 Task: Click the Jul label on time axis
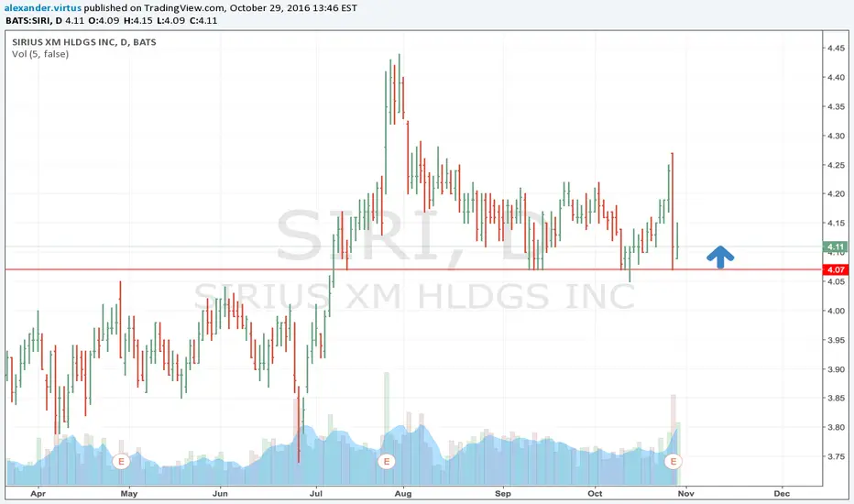316,494
